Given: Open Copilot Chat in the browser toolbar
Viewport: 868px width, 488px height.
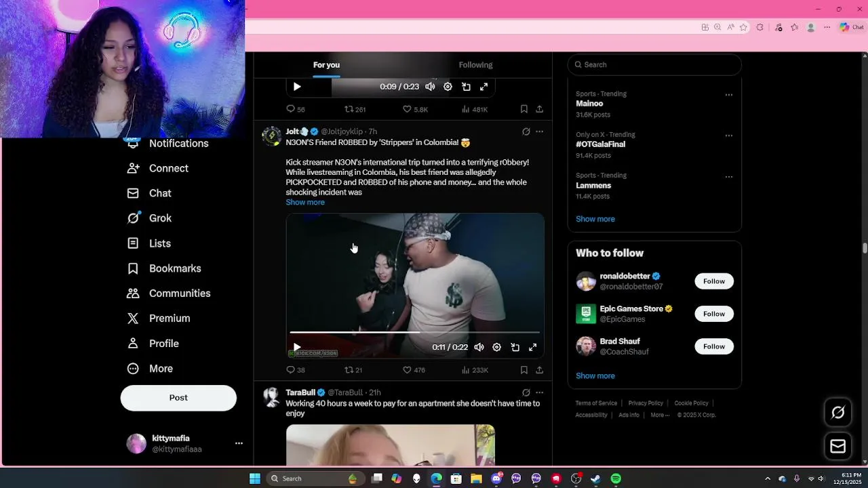Looking at the screenshot, I should click(x=851, y=27).
